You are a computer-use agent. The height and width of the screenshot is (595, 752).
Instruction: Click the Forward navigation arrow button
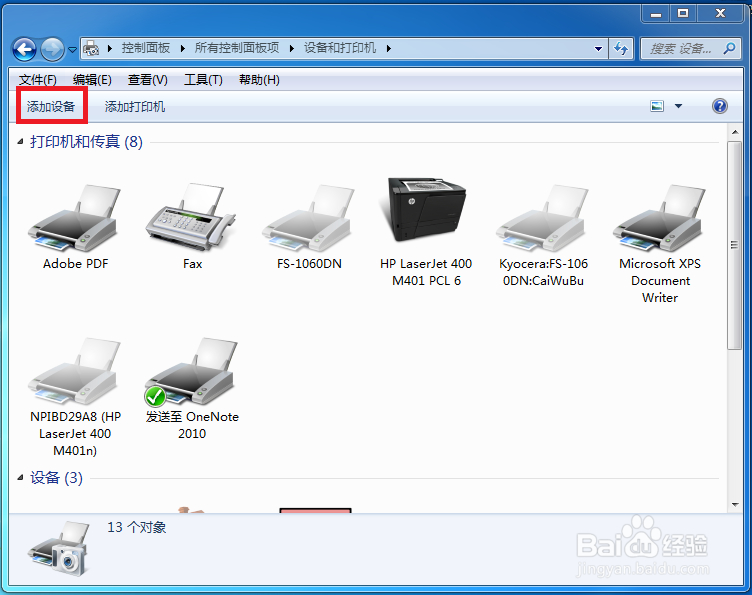pos(52,49)
